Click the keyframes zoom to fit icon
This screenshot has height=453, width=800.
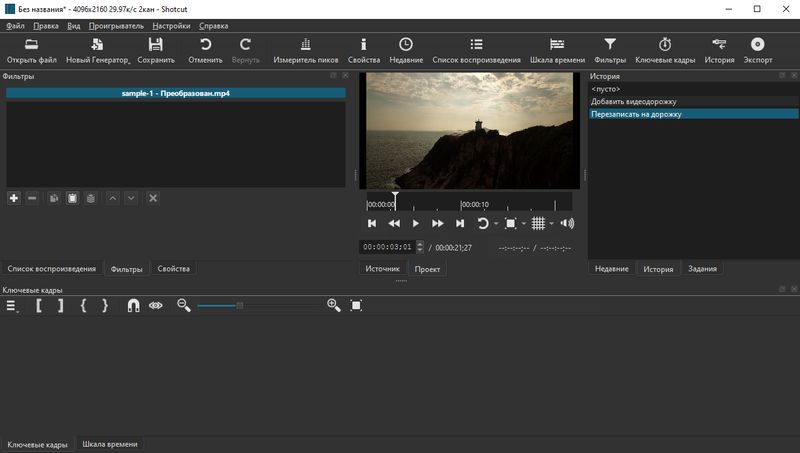(356, 306)
